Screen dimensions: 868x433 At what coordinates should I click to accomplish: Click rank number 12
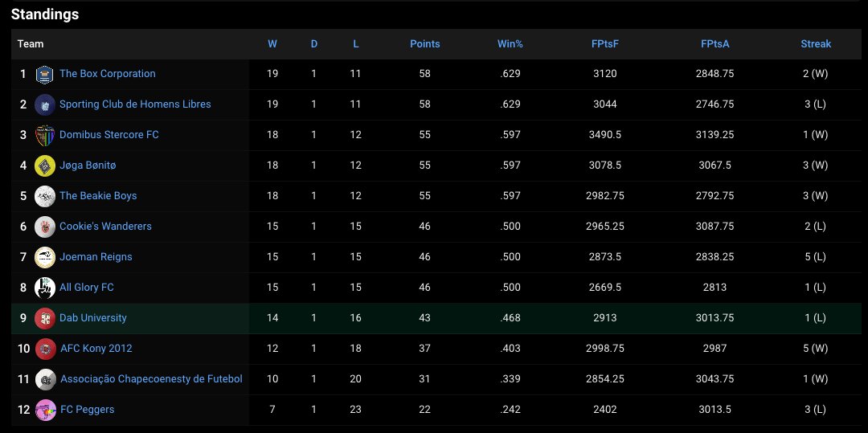pyautogui.click(x=23, y=410)
